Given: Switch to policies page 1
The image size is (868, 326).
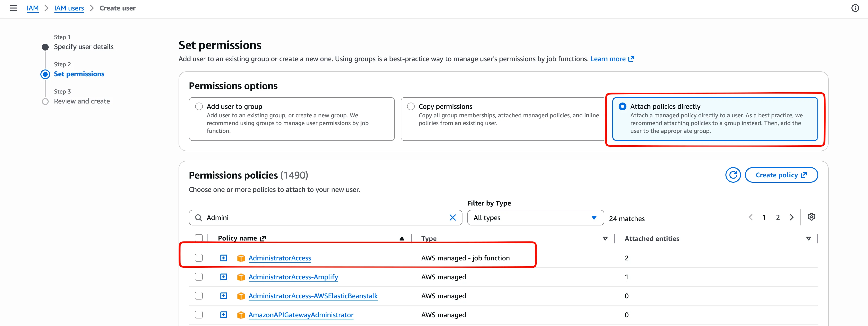Looking at the screenshot, I should 764,217.
